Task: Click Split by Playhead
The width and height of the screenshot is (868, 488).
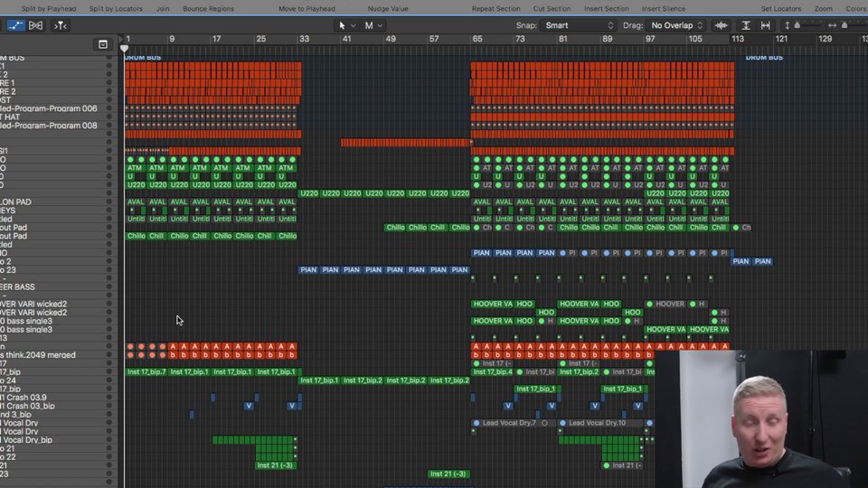Action: point(49,9)
